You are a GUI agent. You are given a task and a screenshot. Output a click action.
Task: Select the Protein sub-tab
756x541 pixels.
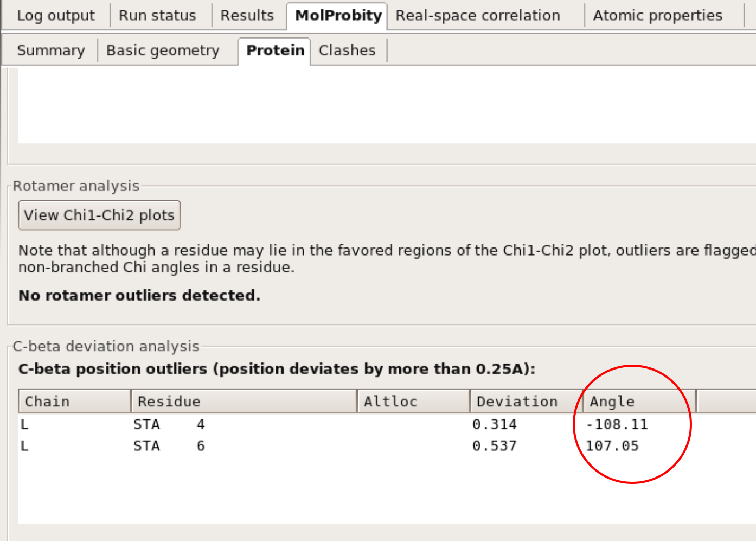point(275,50)
